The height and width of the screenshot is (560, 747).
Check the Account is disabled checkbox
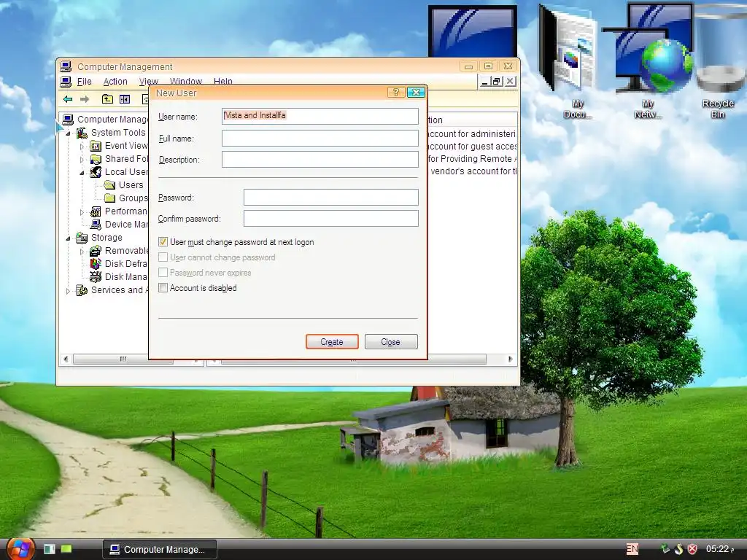pyautogui.click(x=163, y=287)
